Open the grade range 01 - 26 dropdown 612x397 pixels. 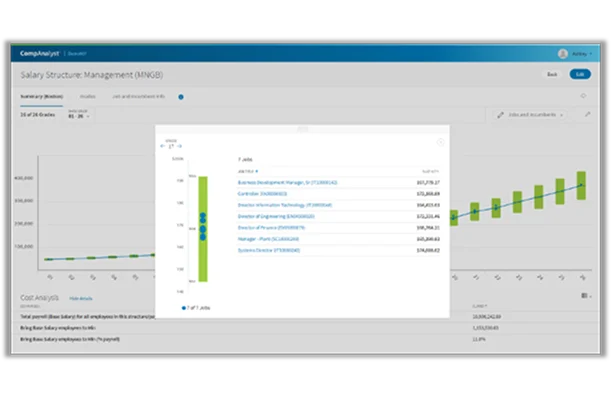point(79,115)
